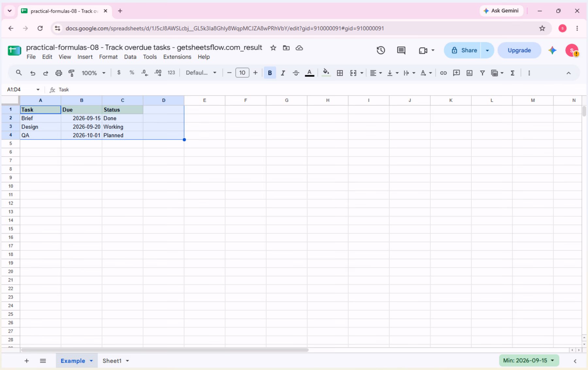Image resolution: width=588 pixels, height=370 pixels.
Task: Open all comments panel
Action: point(401,50)
